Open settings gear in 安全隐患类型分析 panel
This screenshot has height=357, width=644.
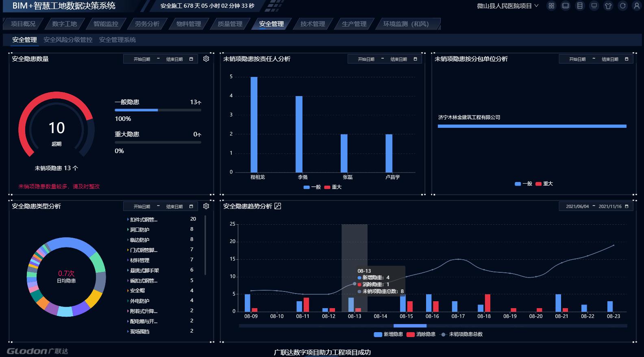coord(206,206)
